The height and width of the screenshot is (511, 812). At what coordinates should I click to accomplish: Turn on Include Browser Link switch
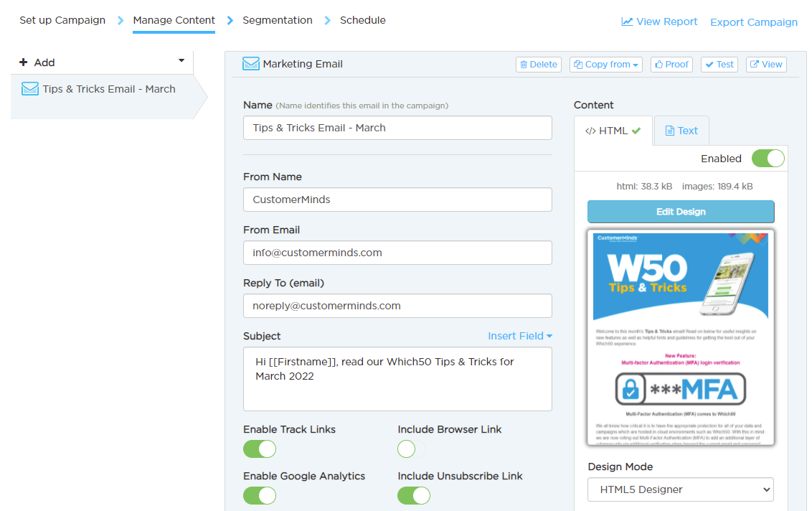pyautogui.click(x=412, y=449)
